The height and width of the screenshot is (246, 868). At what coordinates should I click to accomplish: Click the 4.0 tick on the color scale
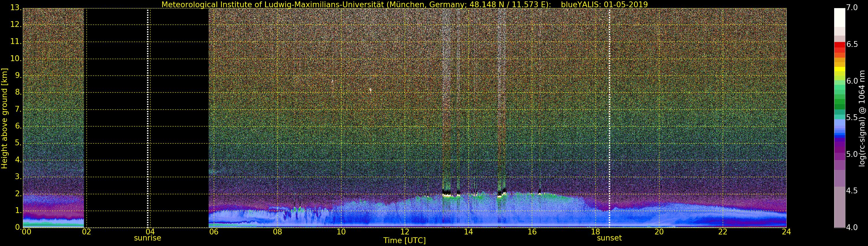tap(852, 227)
